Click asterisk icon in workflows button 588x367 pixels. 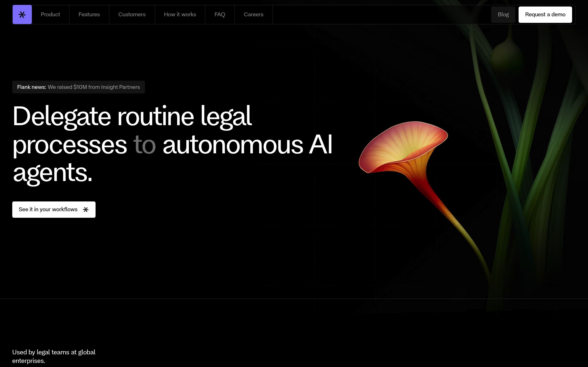(86, 209)
